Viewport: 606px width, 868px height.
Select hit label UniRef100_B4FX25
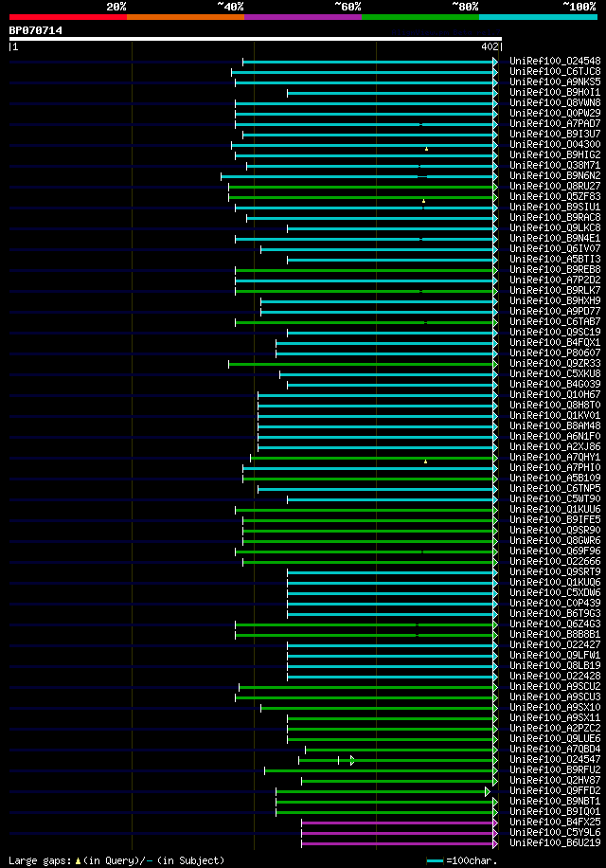pos(555,823)
